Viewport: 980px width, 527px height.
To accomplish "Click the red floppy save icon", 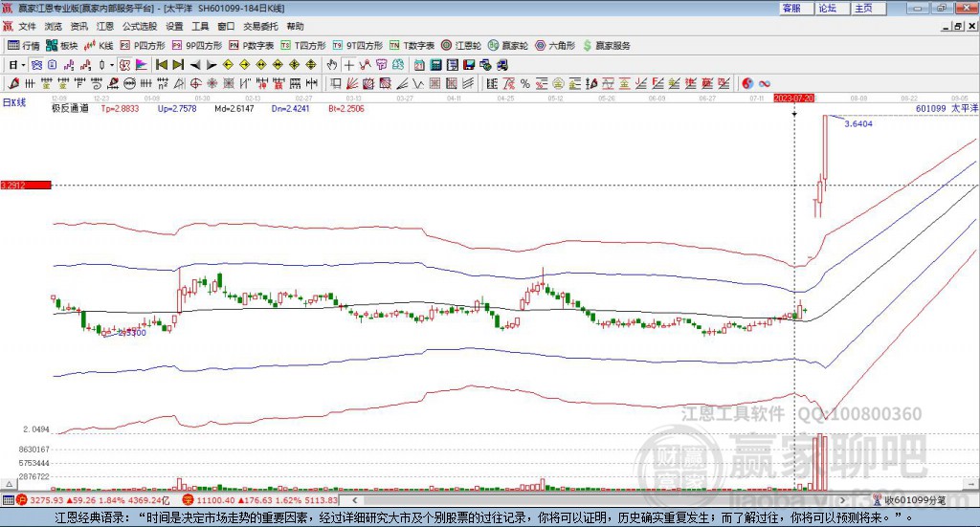I will (469, 65).
